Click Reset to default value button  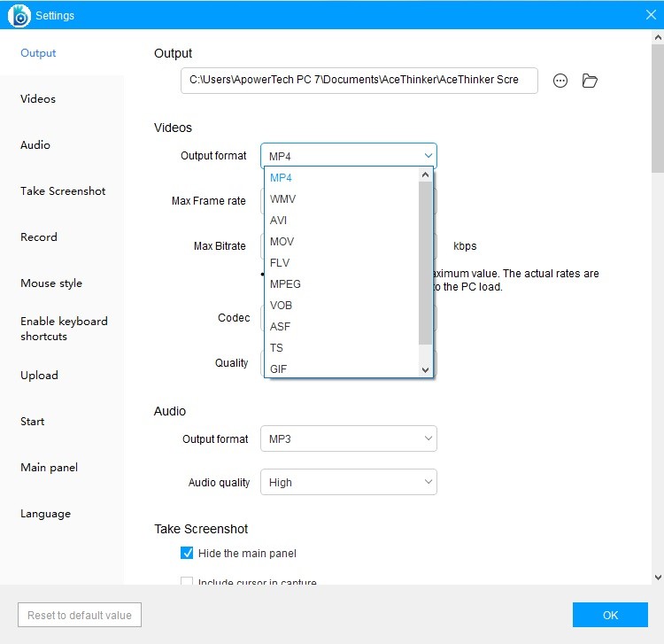(80, 616)
